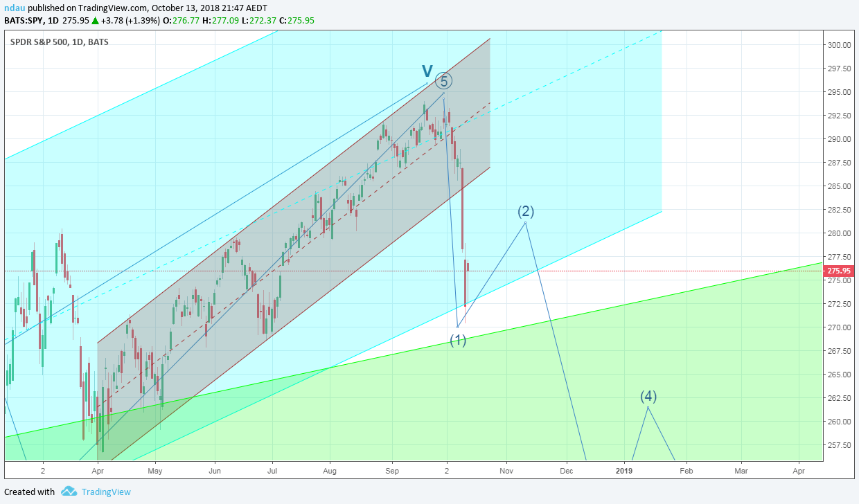Click the +3.78 (1.39%) change text

pyautogui.click(x=131, y=20)
